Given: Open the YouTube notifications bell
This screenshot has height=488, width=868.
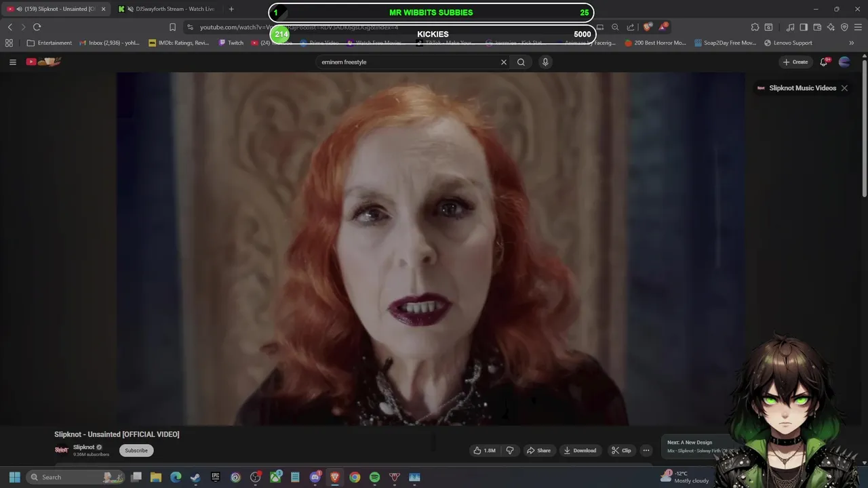Looking at the screenshot, I should pyautogui.click(x=824, y=62).
